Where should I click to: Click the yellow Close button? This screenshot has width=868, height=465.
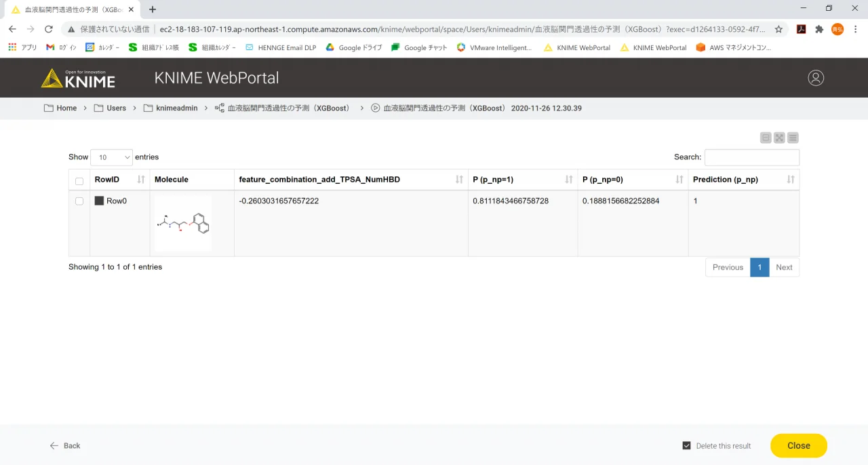pos(799,445)
